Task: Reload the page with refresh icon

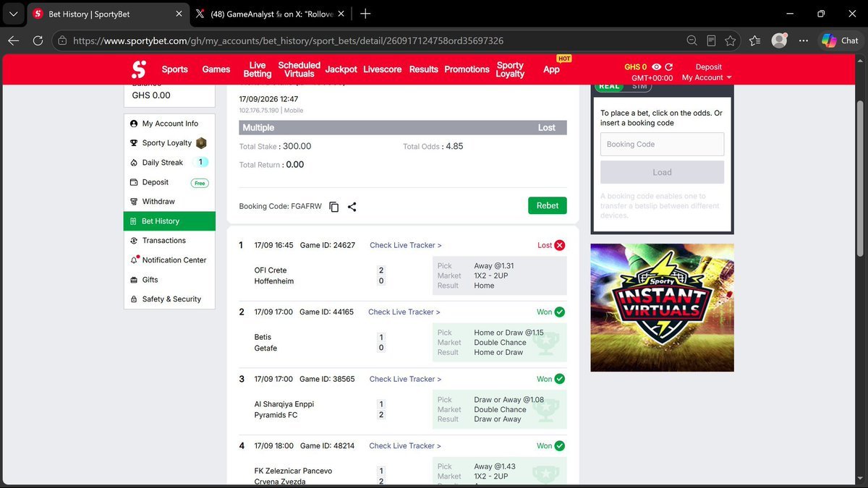Action: pos(38,40)
